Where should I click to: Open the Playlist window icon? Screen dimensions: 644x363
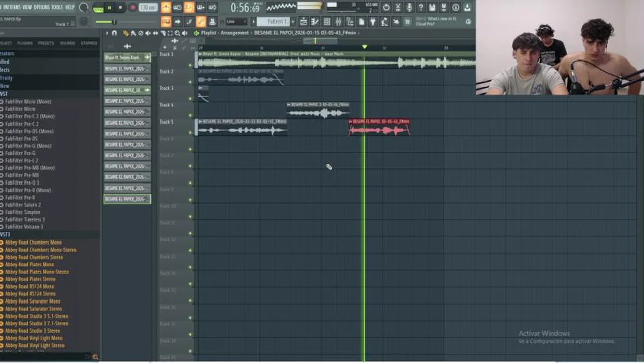(303, 22)
